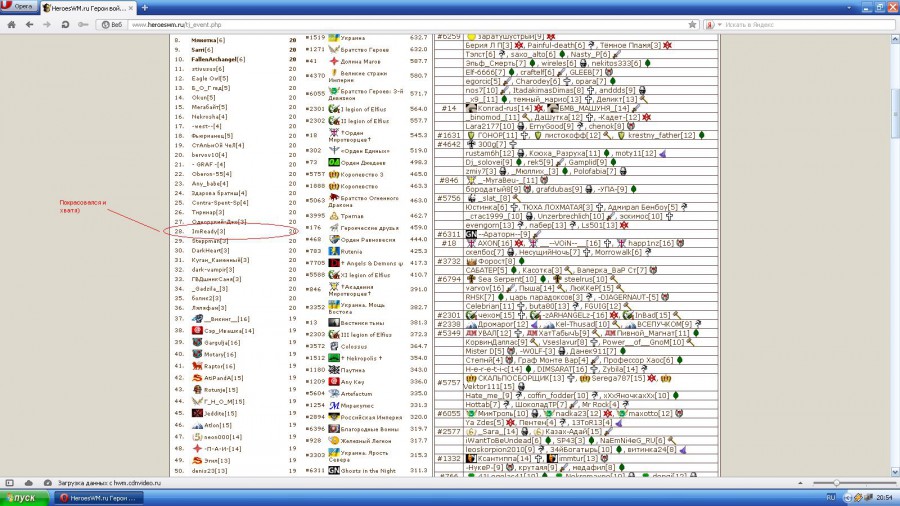Open the search engine dropdown arrow

coord(719,25)
